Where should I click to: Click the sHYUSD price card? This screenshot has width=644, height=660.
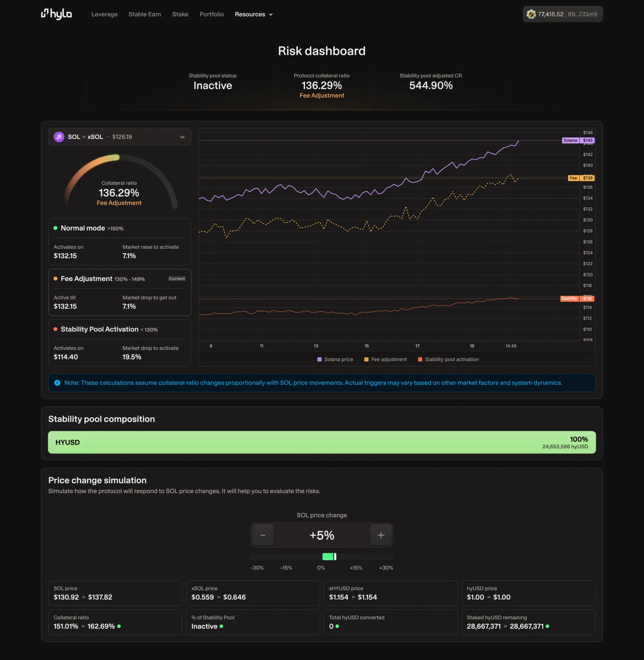(x=390, y=593)
